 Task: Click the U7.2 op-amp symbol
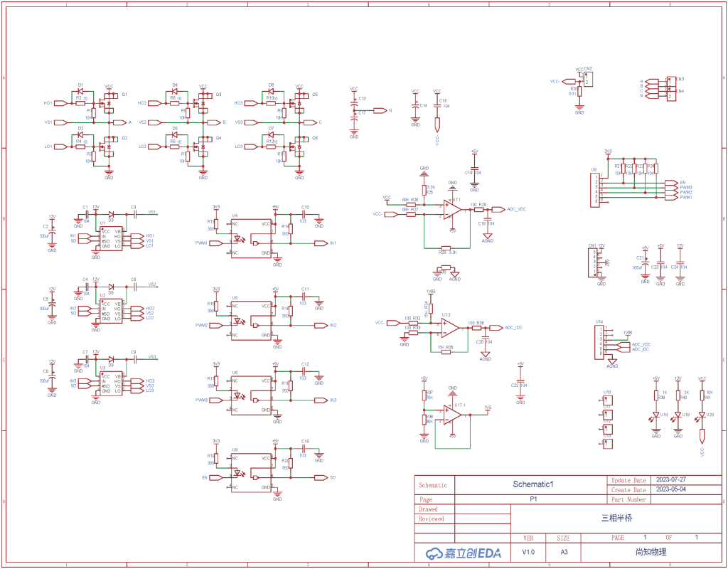450,329
